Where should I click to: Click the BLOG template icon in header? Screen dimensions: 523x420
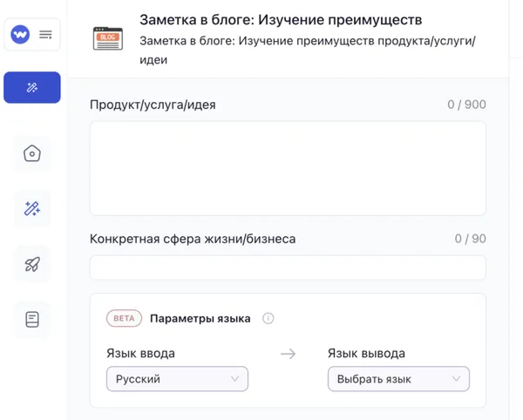point(108,38)
